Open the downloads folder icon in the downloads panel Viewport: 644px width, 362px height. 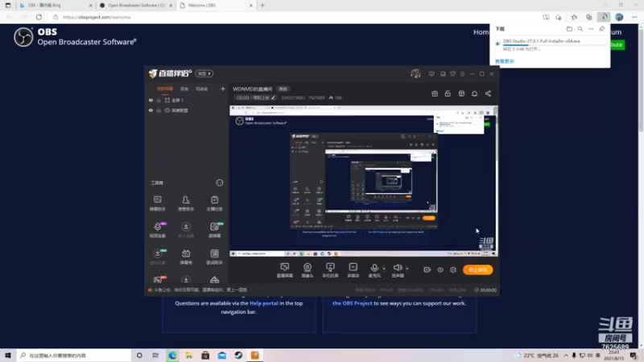coord(569,29)
